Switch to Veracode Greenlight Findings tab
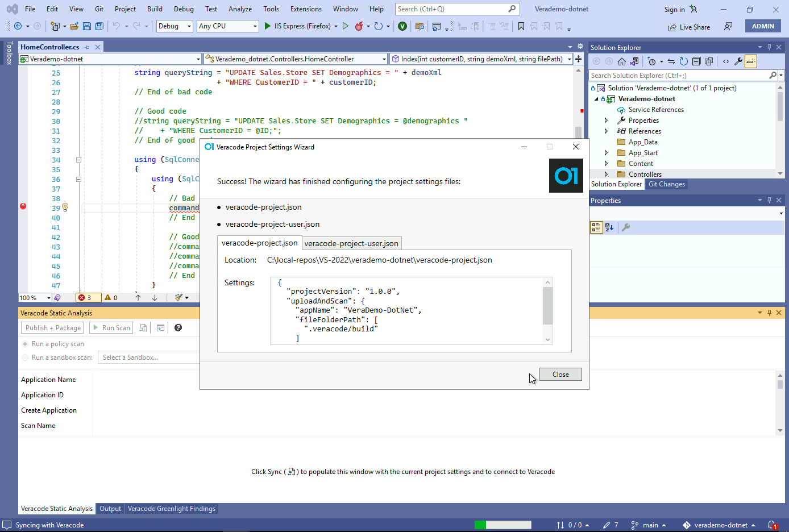Image resolution: width=789 pixels, height=532 pixels. pos(172,509)
